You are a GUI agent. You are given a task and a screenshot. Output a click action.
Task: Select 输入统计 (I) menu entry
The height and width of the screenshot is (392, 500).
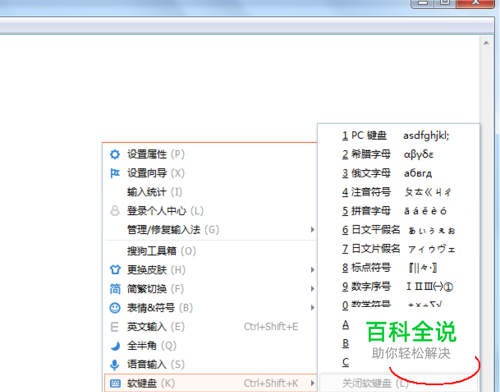pos(211,192)
